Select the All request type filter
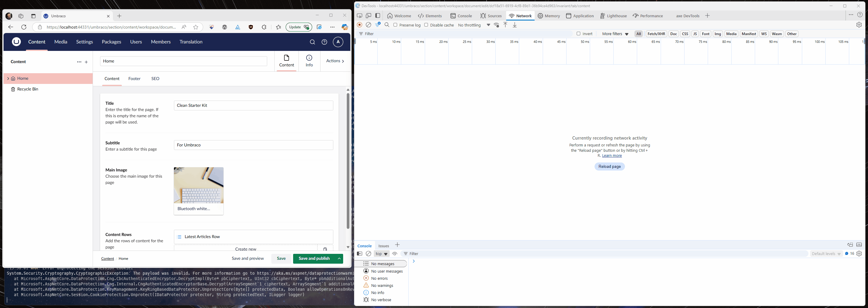Image resolution: width=868 pixels, height=308 pixels. pyautogui.click(x=639, y=34)
